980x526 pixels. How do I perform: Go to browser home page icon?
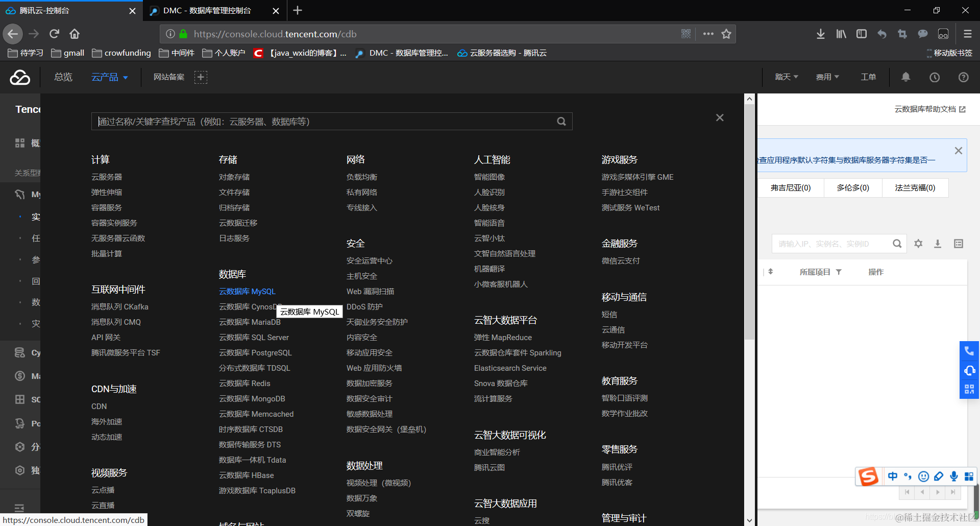pos(75,34)
